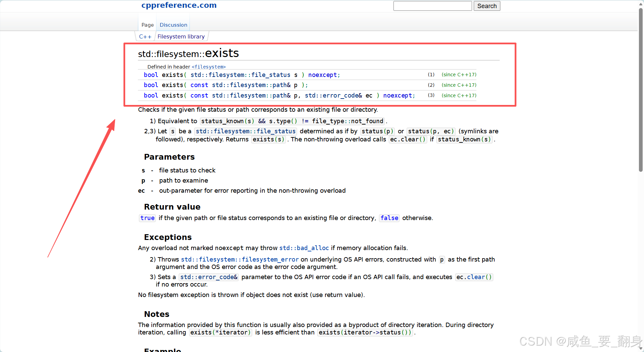Image resolution: width=644 pixels, height=352 pixels.
Task: Click the cppreference.com site logo
Action: [x=179, y=5]
